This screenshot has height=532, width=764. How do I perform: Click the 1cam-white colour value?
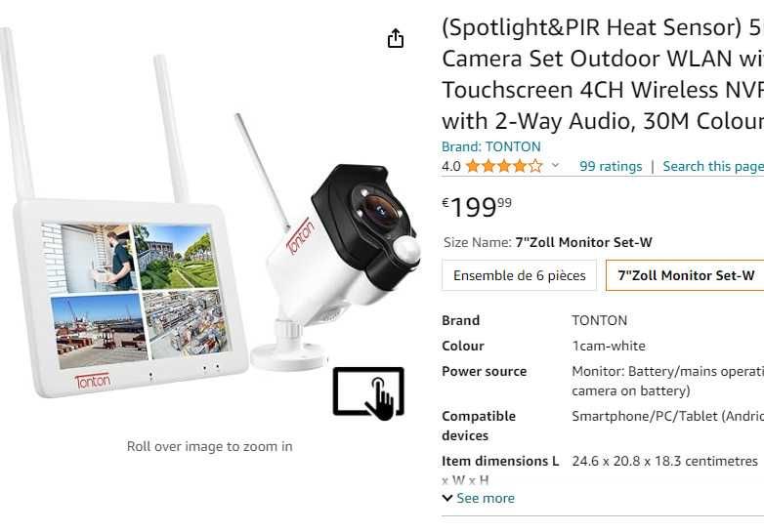[x=608, y=346]
